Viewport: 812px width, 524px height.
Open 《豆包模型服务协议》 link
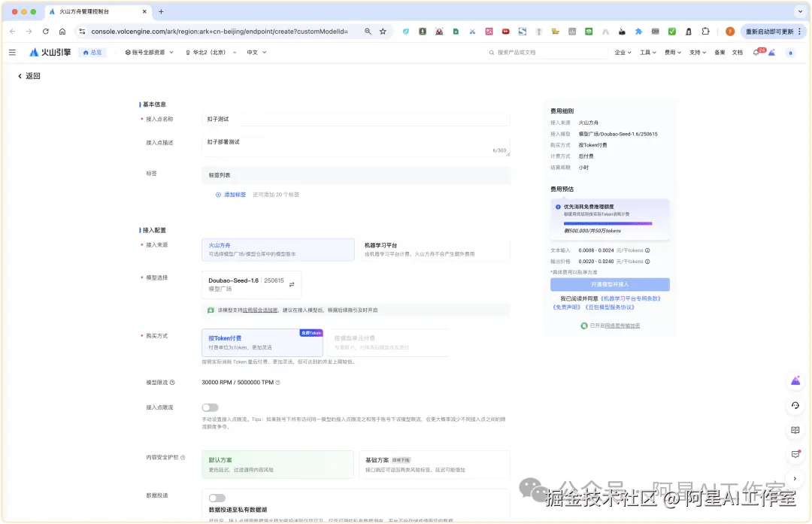point(610,307)
